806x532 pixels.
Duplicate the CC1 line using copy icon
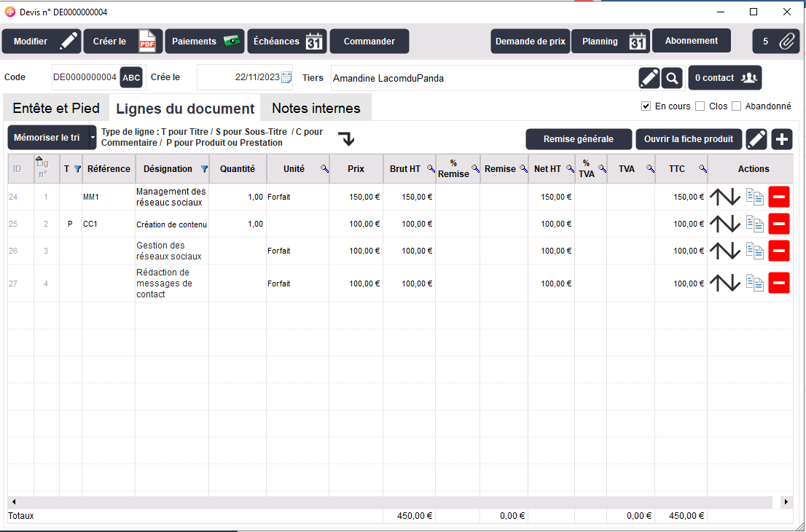754,224
